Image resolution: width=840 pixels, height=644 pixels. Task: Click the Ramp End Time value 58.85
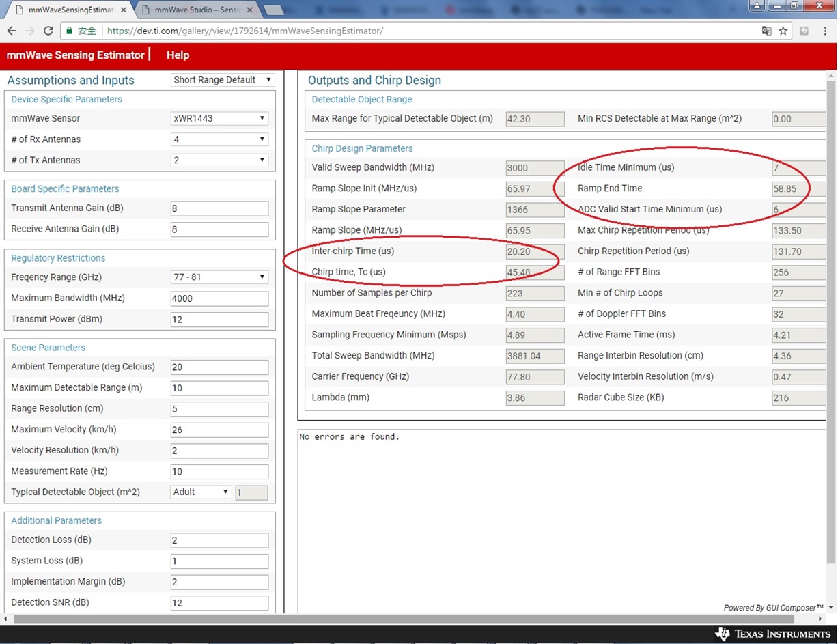798,188
